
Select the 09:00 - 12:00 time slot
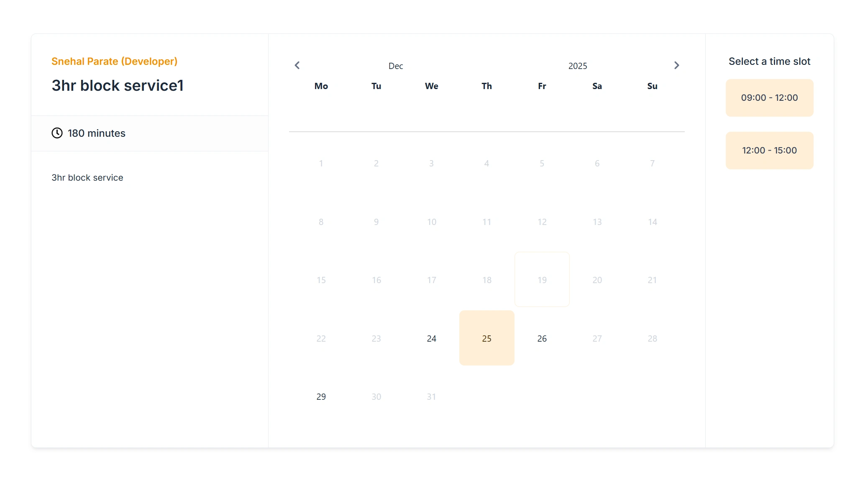pyautogui.click(x=769, y=98)
